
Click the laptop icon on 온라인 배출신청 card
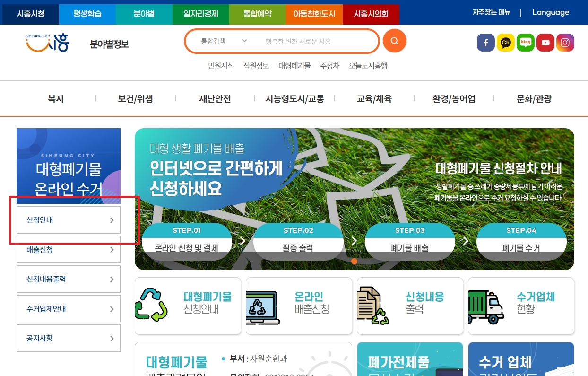[263, 307]
